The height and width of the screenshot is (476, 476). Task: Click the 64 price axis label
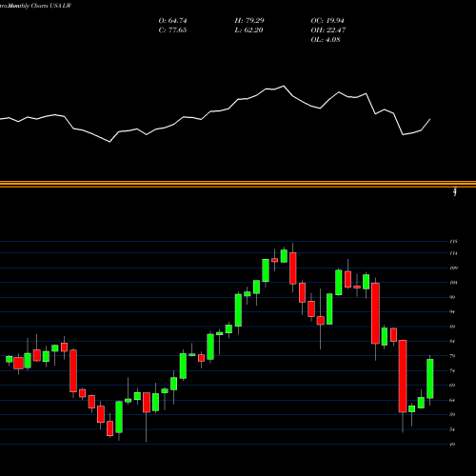click(452, 400)
